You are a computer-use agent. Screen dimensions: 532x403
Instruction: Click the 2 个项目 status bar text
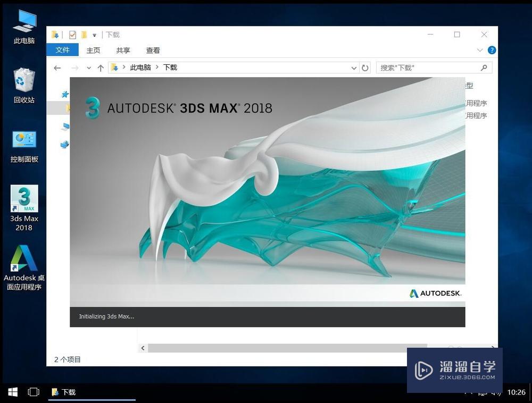click(x=68, y=359)
